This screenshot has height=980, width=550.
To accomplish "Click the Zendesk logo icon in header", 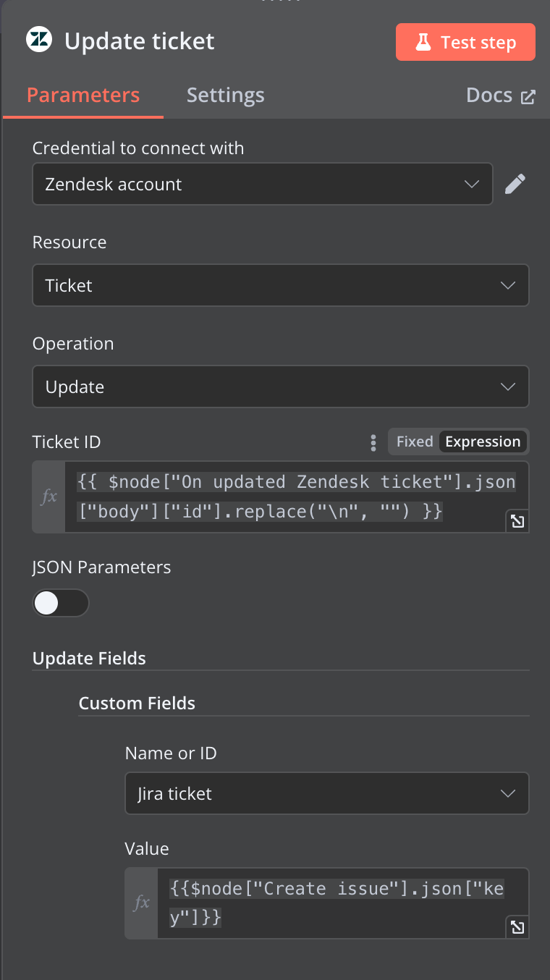I will (x=39, y=41).
